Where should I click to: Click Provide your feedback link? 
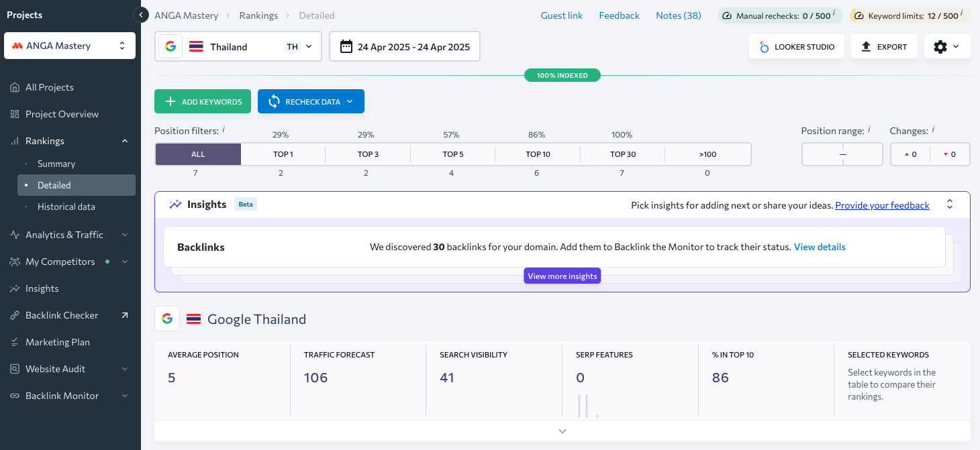[x=882, y=205]
